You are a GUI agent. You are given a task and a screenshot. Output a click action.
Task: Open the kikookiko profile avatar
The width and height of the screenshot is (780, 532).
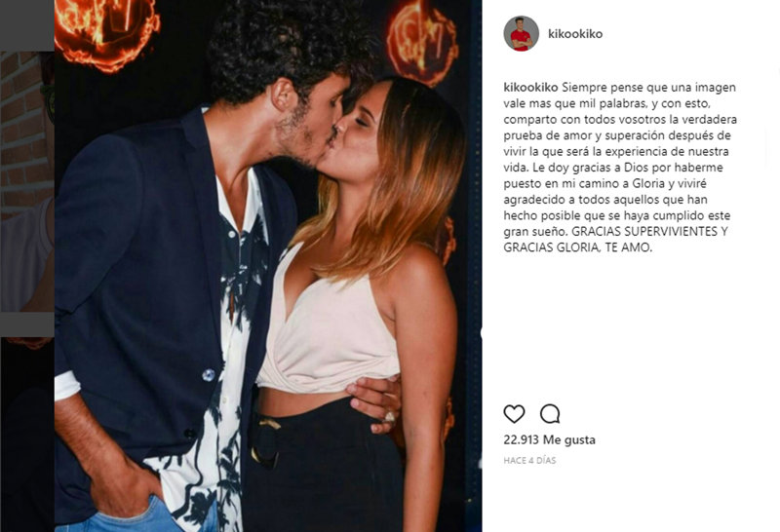[521, 34]
